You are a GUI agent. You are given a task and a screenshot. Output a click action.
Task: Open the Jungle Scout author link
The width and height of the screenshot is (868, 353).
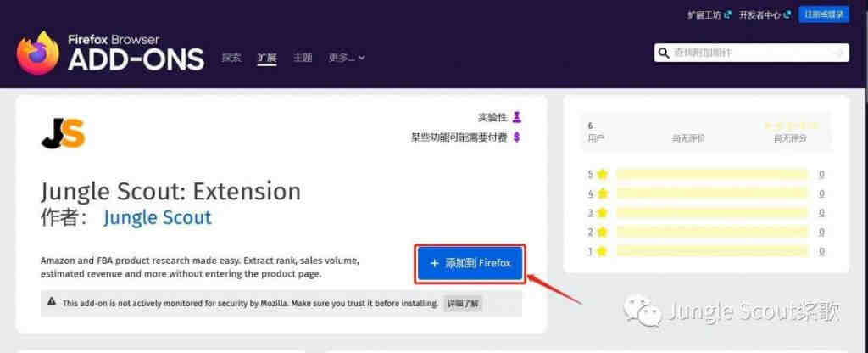point(157,217)
